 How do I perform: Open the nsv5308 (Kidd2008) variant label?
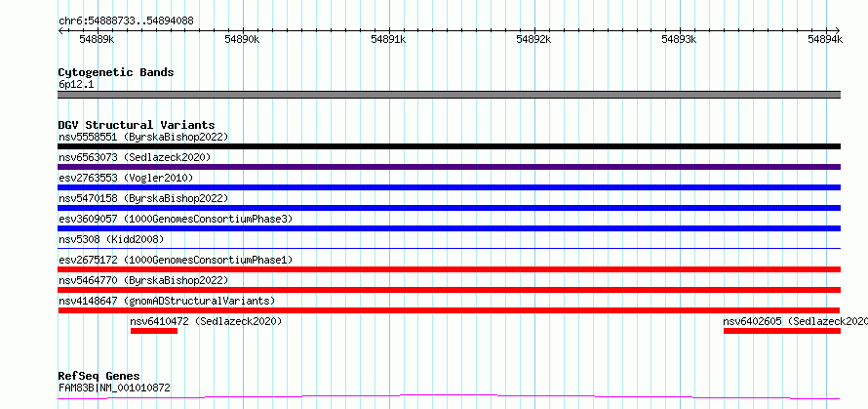tap(111, 239)
